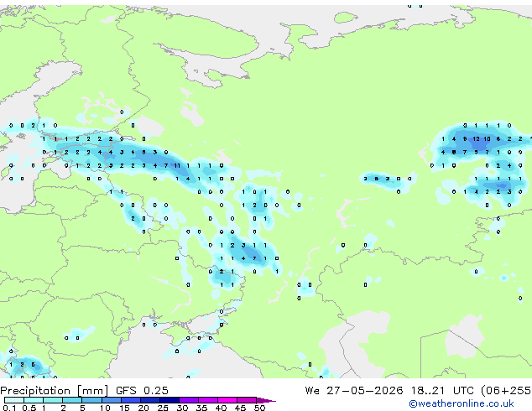Click legend scale label "25"
Screen dimensions: 532x411
[163, 408]
